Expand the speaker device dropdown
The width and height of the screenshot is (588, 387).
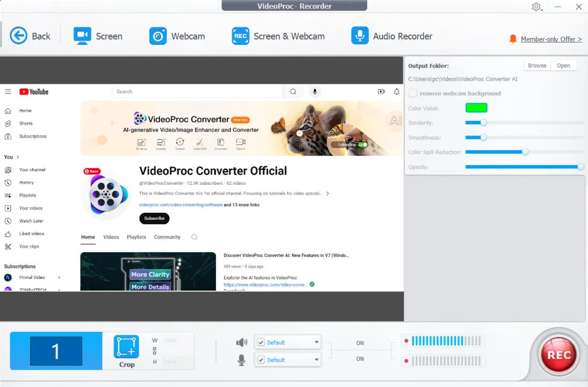[316, 342]
